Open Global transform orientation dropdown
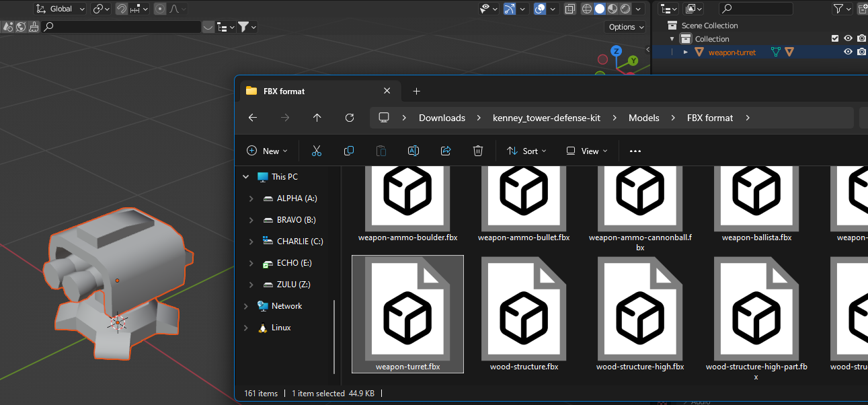This screenshot has width=868, height=405. (x=61, y=9)
